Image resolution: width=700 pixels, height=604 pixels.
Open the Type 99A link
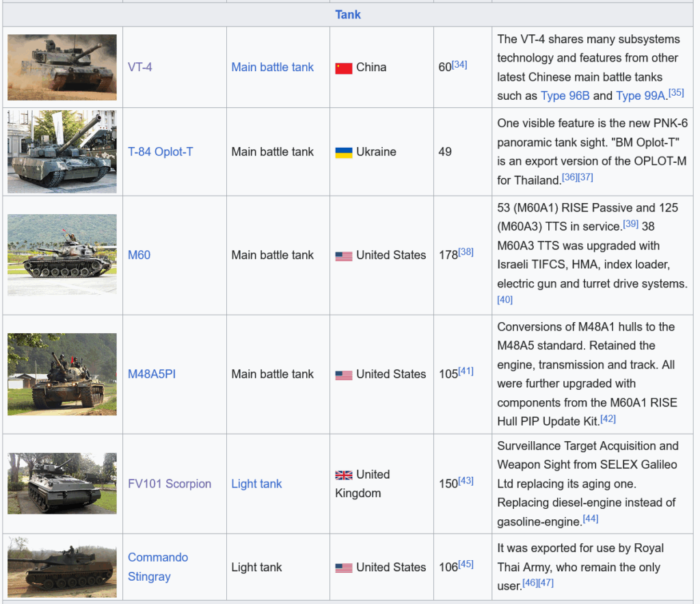pos(641,96)
